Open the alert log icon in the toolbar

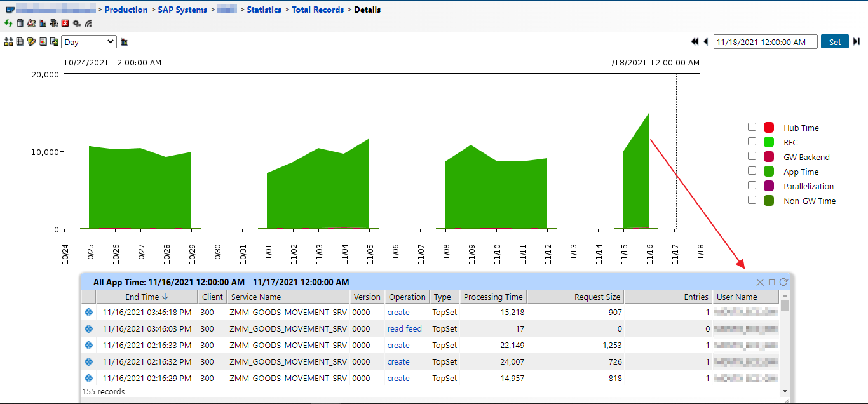(x=31, y=24)
